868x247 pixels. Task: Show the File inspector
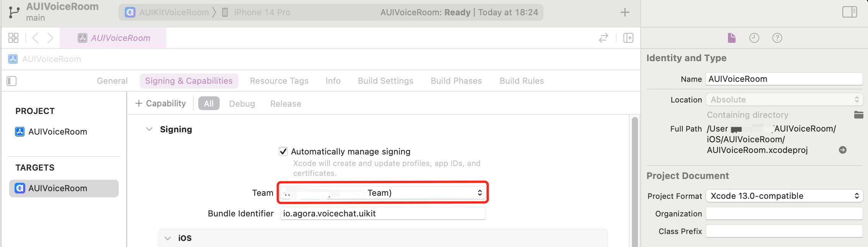pos(731,38)
